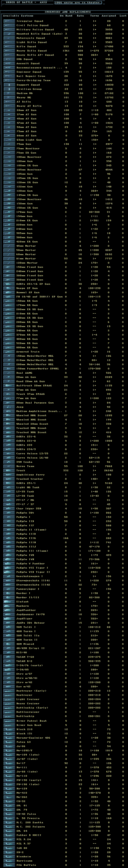
Task: Click the 'Available Systems' column header
Action: [18, 16]
